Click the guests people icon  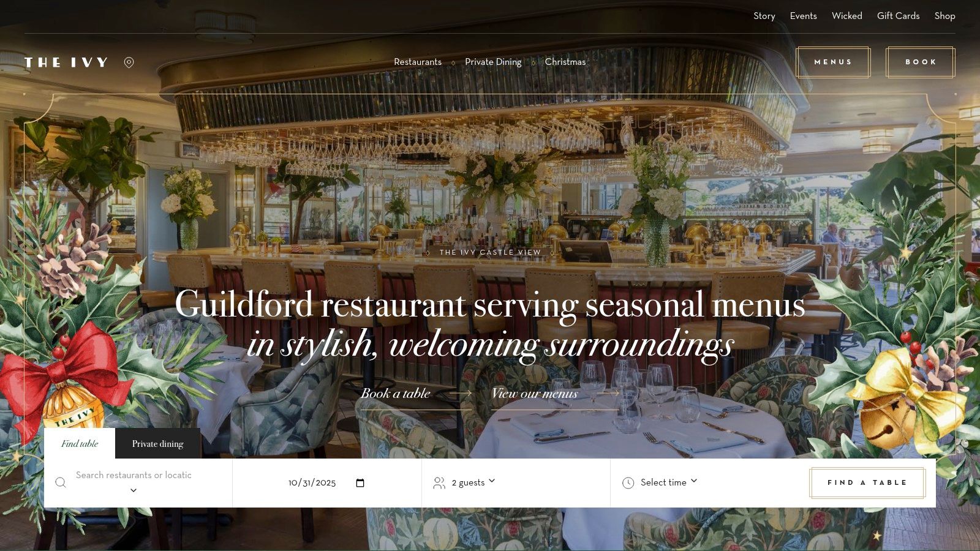click(439, 483)
